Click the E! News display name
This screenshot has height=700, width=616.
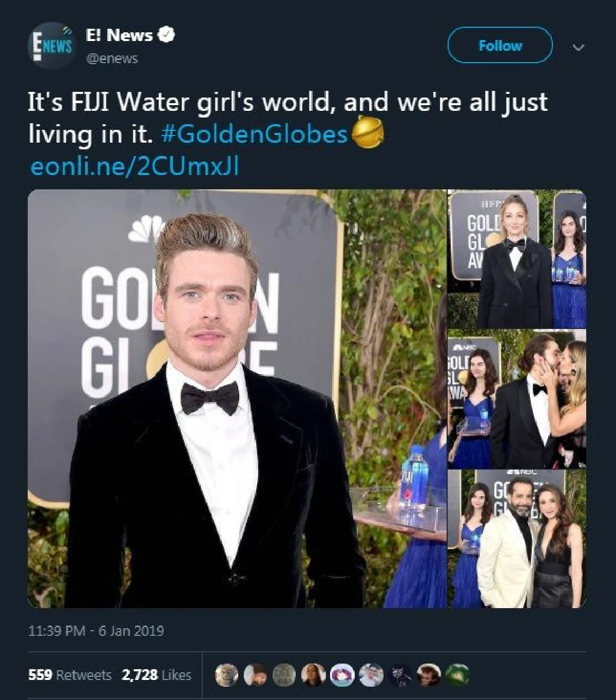click(119, 35)
